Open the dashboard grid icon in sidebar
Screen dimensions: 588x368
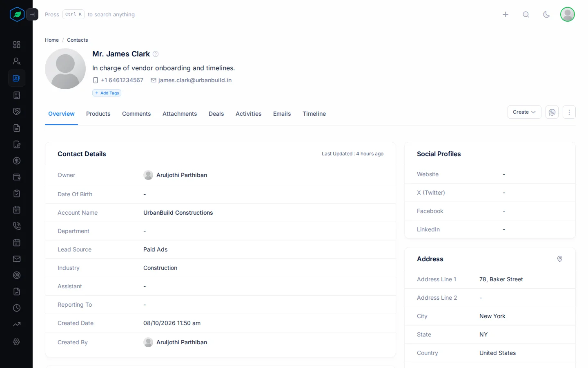(x=17, y=45)
